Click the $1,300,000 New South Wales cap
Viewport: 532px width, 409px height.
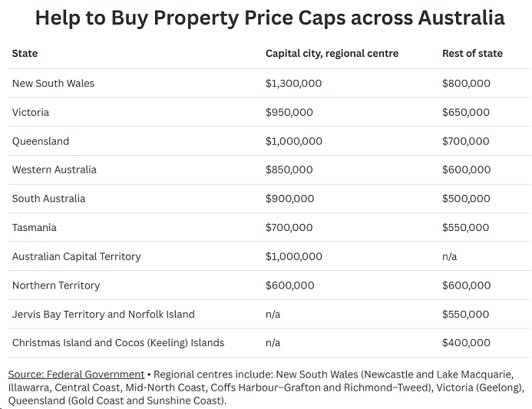click(x=293, y=84)
